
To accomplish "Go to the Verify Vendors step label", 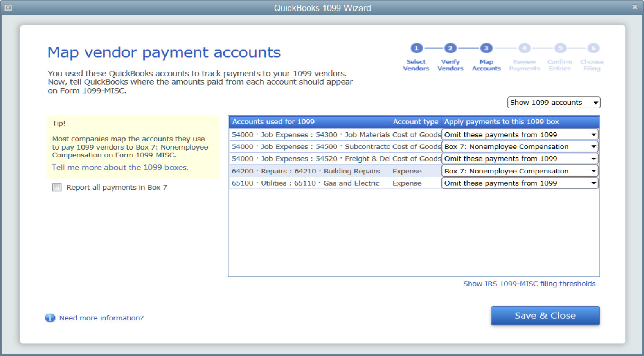I will (450, 65).
